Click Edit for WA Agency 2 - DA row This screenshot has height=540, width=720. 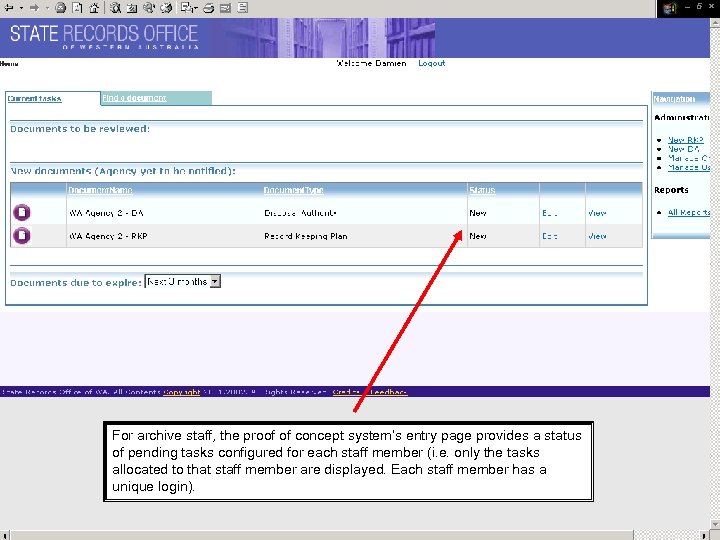pyautogui.click(x=550, y=213)
